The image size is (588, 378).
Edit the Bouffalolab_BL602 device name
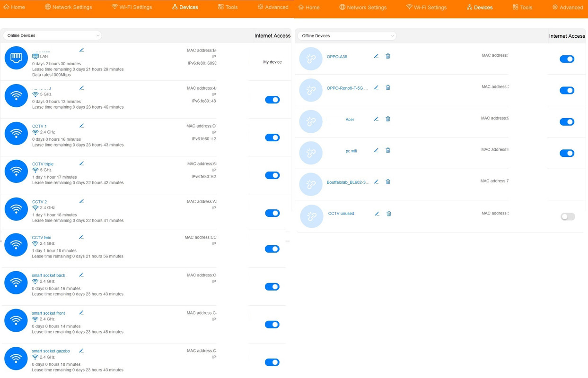tap(376, 182)
